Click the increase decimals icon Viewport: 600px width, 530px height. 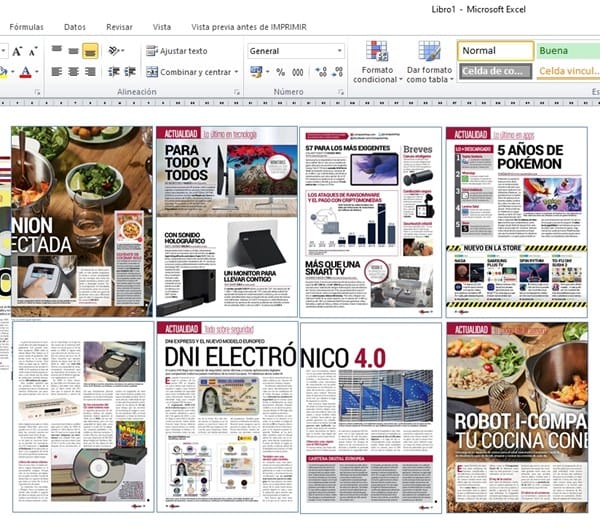[321, 72]
